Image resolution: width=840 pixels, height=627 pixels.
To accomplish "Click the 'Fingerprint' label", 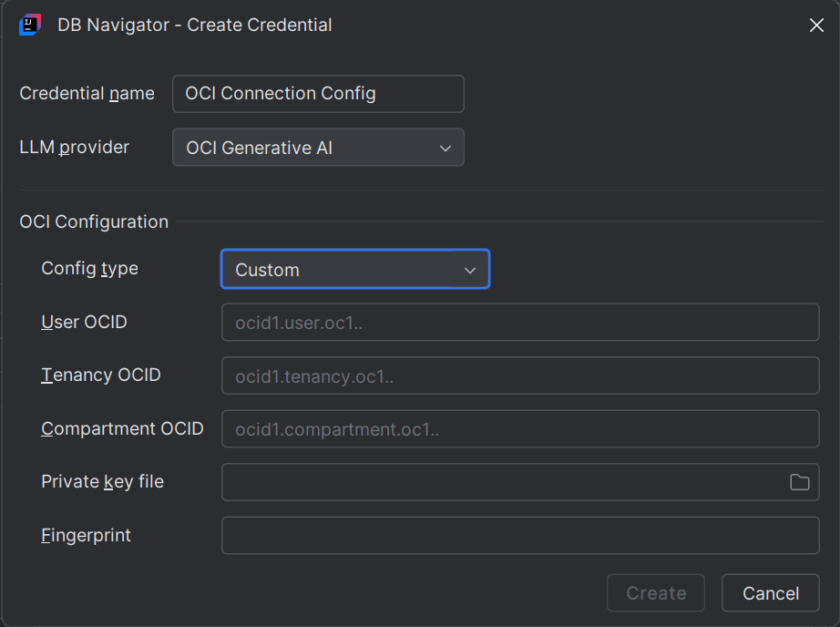I will pos(86,535).
